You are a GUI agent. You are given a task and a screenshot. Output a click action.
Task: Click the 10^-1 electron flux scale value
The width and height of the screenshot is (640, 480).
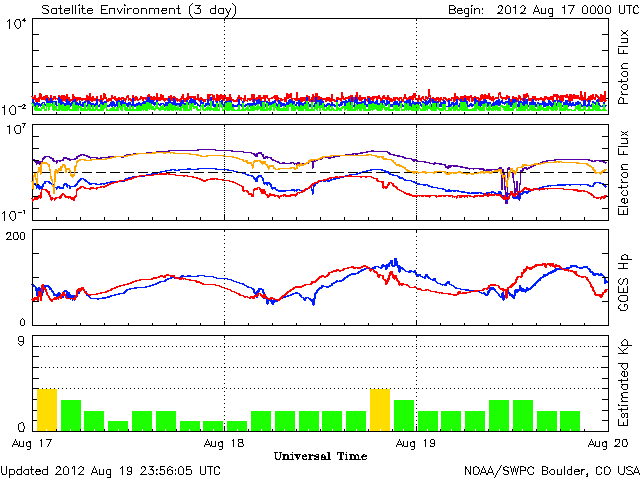tap(14, 215)
